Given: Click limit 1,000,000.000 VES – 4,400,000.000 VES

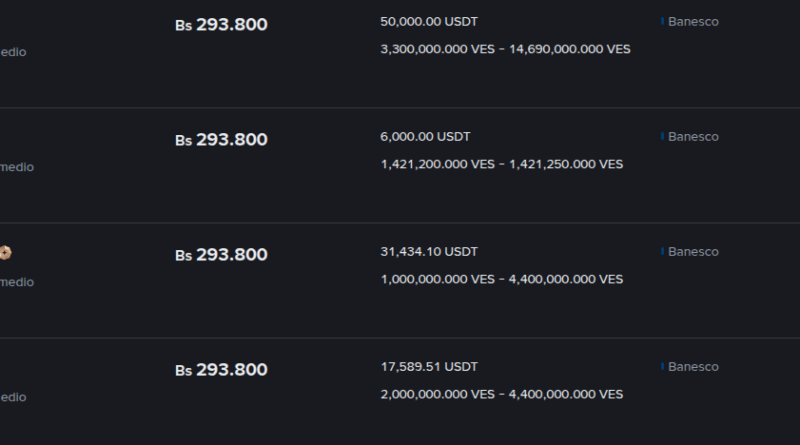Looking at the screenshot, I should pyautogui.click(x=501, y=279).
